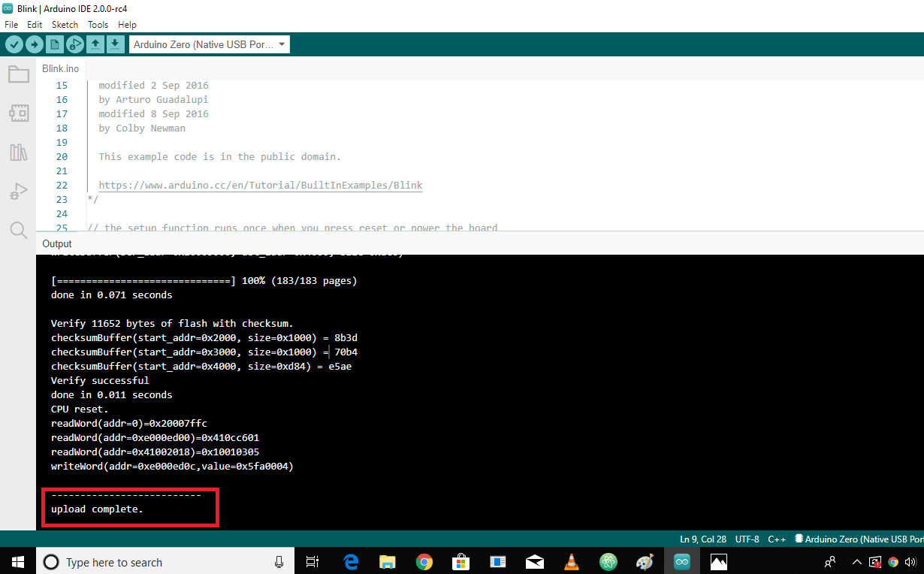The width and height of the screenshot is (924, 574).
Task: Open Task View from taskbar
Action: click(313, 561)
